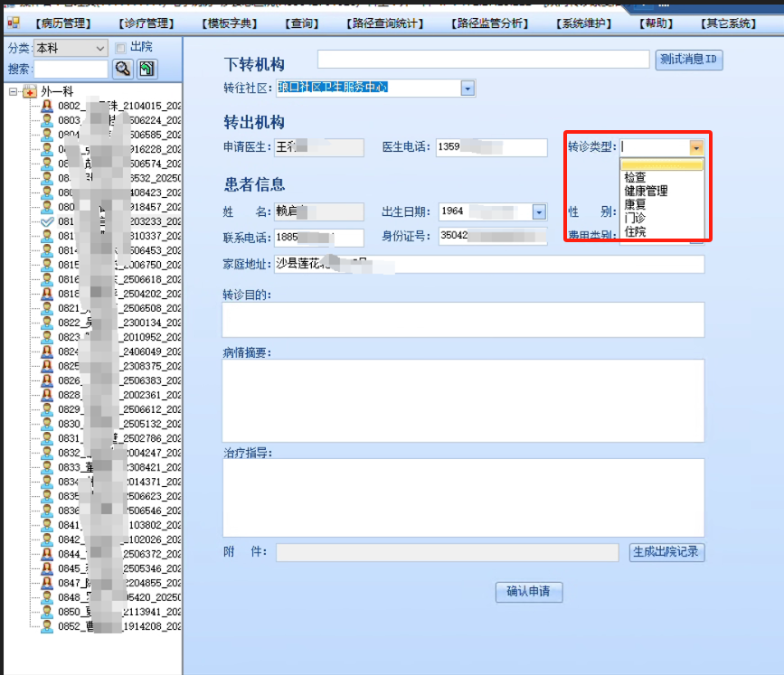Open the 诊疗管理 menu
This screenshot has width=784, height=675.
tap(146, 23)
